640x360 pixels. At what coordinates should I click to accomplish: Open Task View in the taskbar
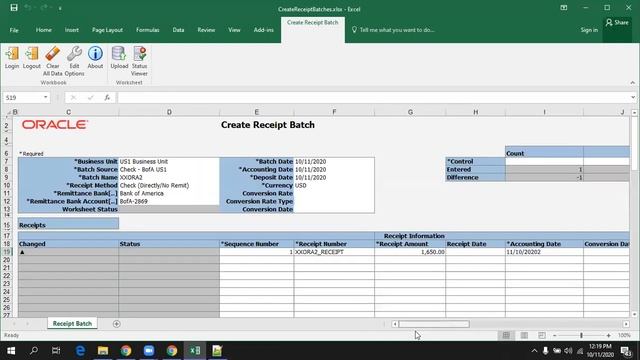(x=56, y=351)
